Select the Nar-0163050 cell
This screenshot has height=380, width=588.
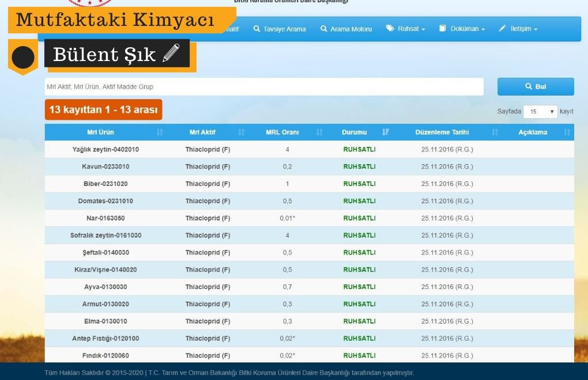tap(105, 218)
